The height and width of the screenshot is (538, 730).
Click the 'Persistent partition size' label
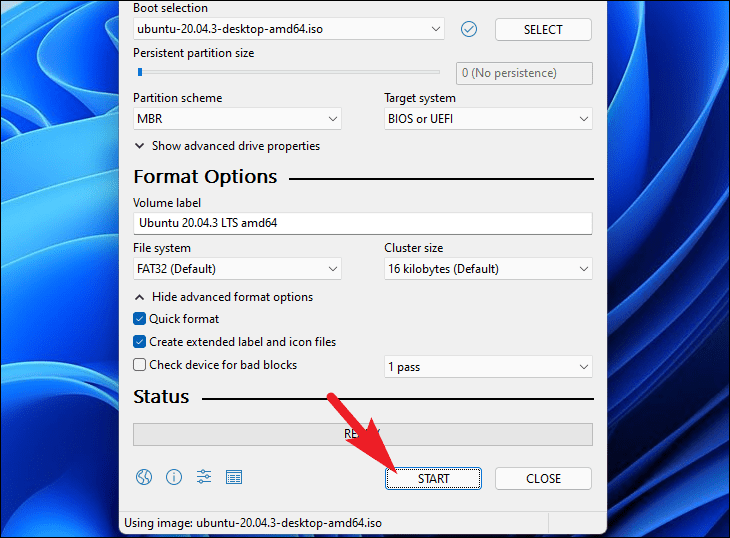[194, 53]
